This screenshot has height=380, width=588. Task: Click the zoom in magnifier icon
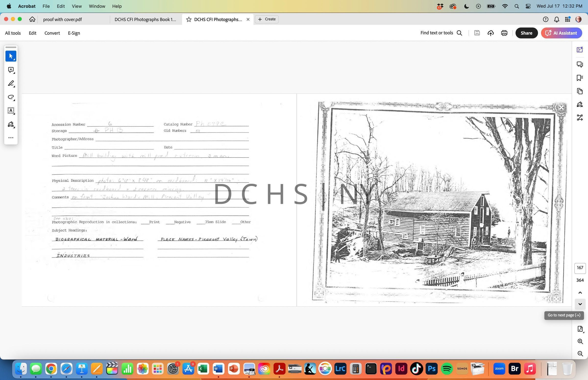580,341
